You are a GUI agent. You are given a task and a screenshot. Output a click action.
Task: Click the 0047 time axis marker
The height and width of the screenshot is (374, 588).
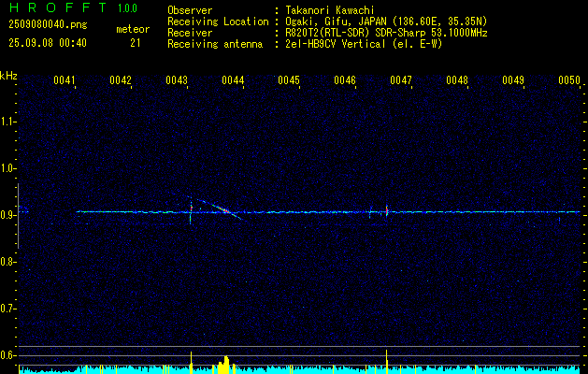point(401,80)
